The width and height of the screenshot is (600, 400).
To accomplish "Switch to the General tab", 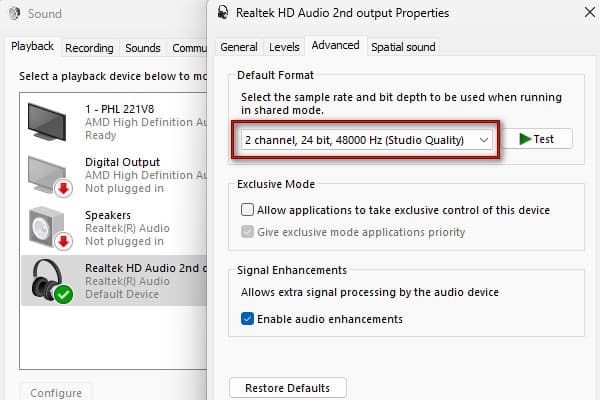I will (239, 47).
